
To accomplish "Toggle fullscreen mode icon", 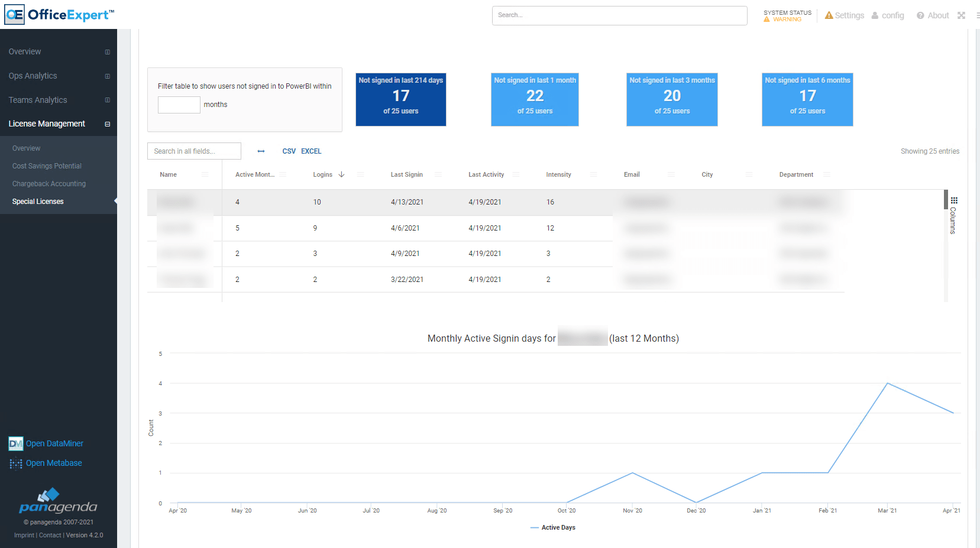I will point(962,15).
